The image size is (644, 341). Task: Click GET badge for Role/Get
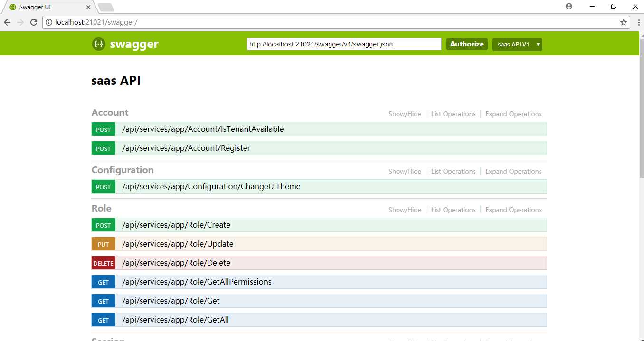[x=104, y=301]
